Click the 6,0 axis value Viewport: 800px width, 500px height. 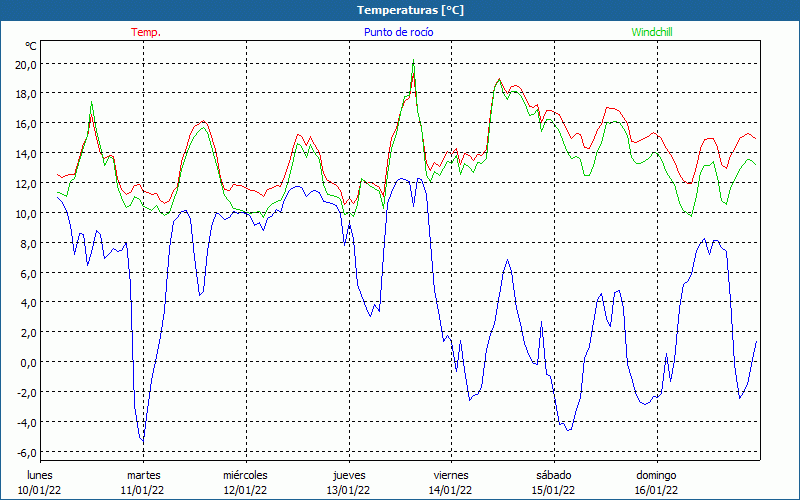point(28,273)
